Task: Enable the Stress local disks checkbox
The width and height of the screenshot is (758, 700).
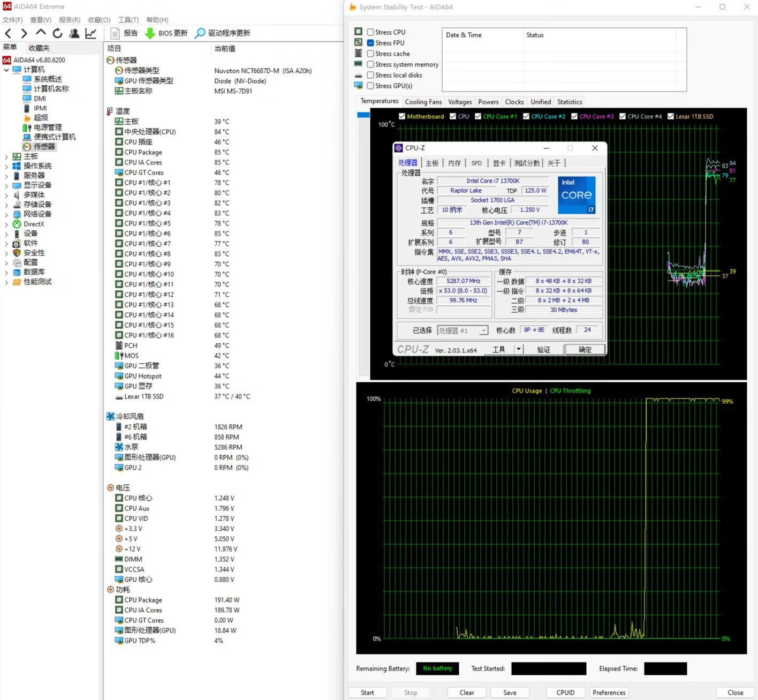Action: pyautogui.click(x=370, y=75)
